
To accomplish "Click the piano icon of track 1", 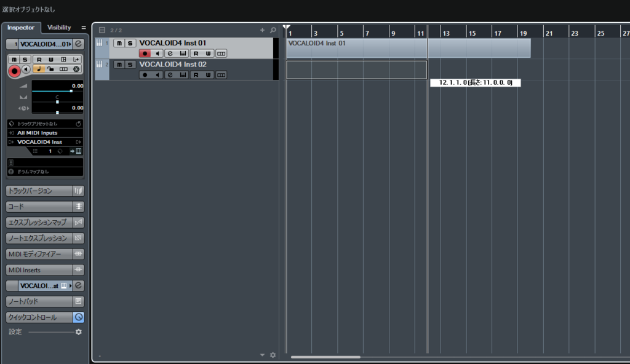I will (x=99, y=43).
